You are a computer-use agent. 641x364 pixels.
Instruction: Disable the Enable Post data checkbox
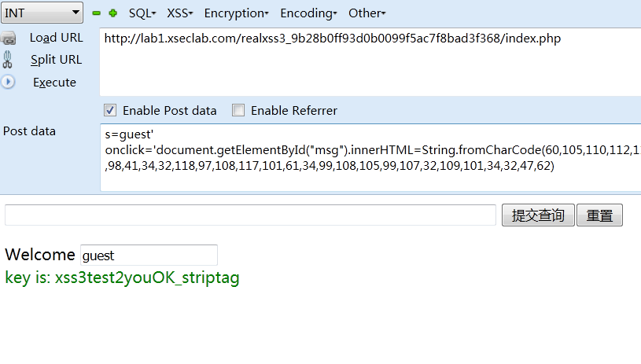pos(110,110)
